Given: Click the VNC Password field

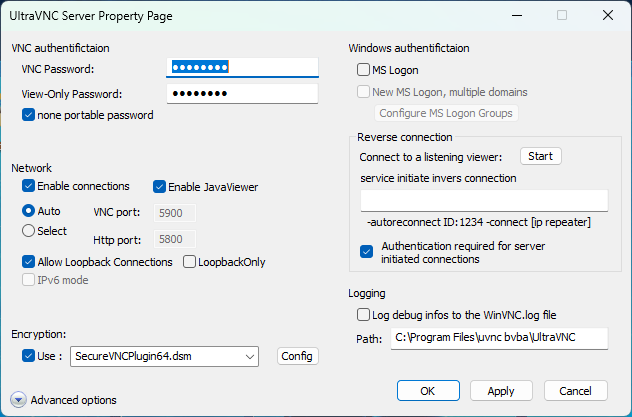Looking at the screenshot, I should (242, 67).
